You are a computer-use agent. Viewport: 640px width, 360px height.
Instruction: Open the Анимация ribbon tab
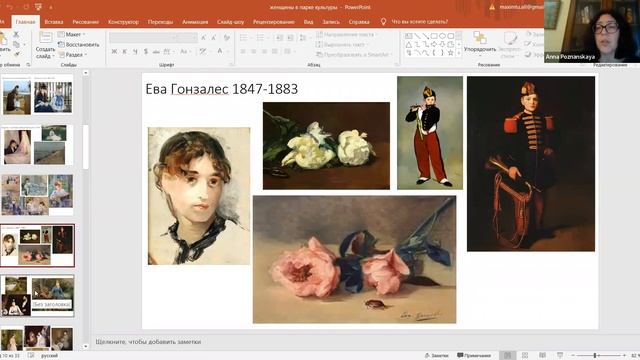point(195,22)
